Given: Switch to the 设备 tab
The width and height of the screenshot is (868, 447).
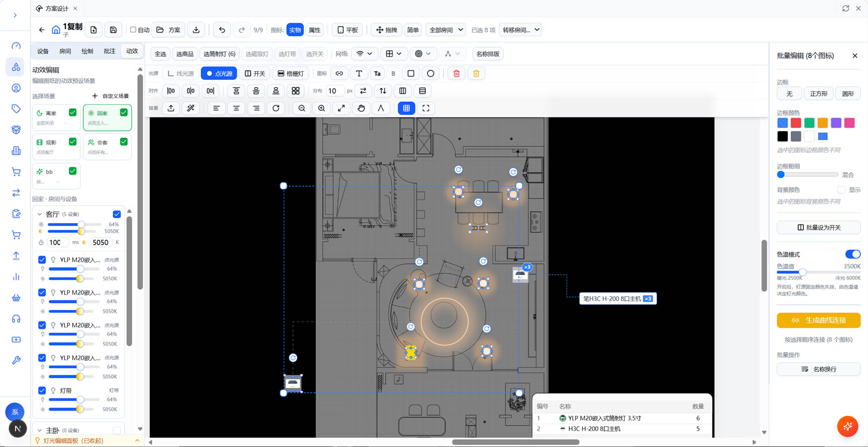Looking at the screenshot, I should [43, 51].
